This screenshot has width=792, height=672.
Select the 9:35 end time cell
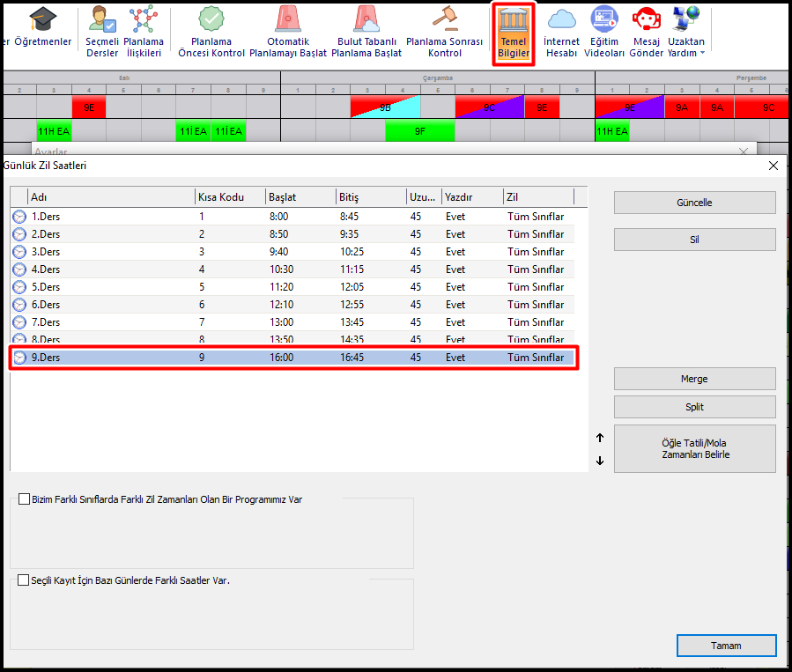(349, 234)
